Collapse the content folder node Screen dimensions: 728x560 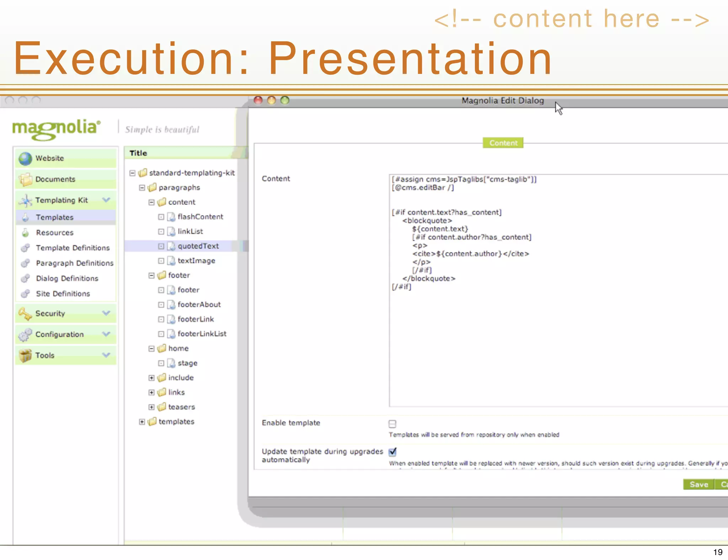(x=152, y=202)
